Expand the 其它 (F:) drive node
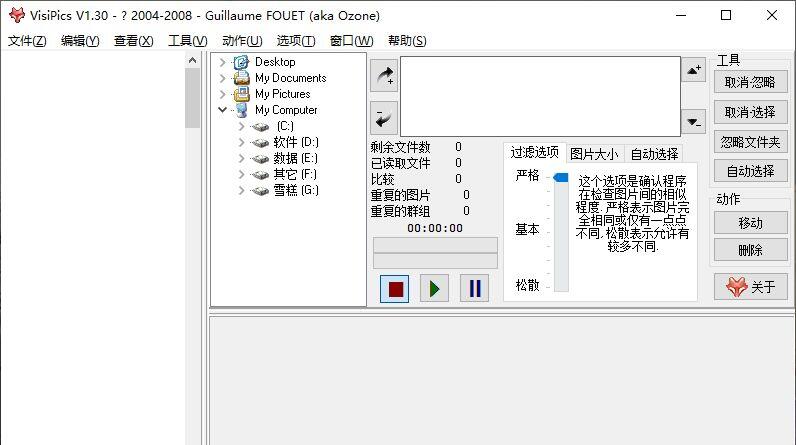The height and width of the screenshot is (445, 796). 242,174
